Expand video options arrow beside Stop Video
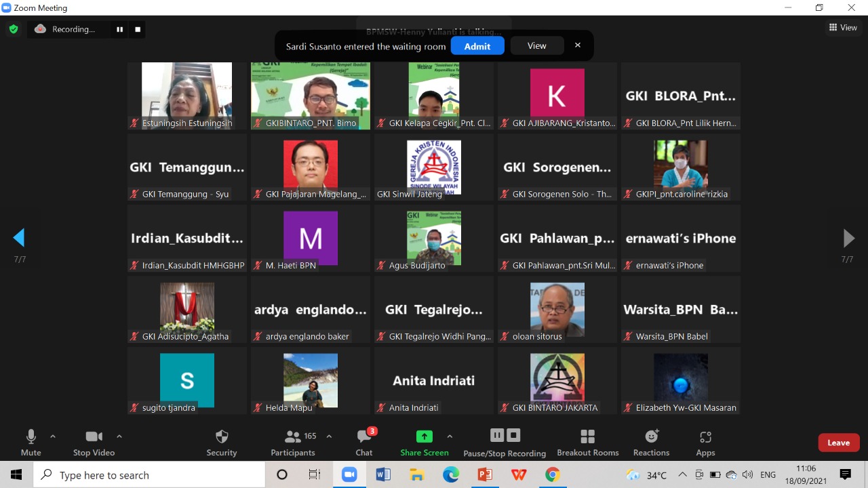The width and height of the screenshot is (868, 488). 119,436
